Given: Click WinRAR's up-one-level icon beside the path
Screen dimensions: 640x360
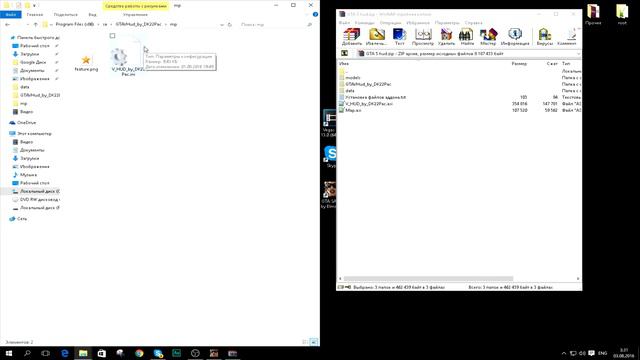Looking at the screenshot, I should [344, 53].
